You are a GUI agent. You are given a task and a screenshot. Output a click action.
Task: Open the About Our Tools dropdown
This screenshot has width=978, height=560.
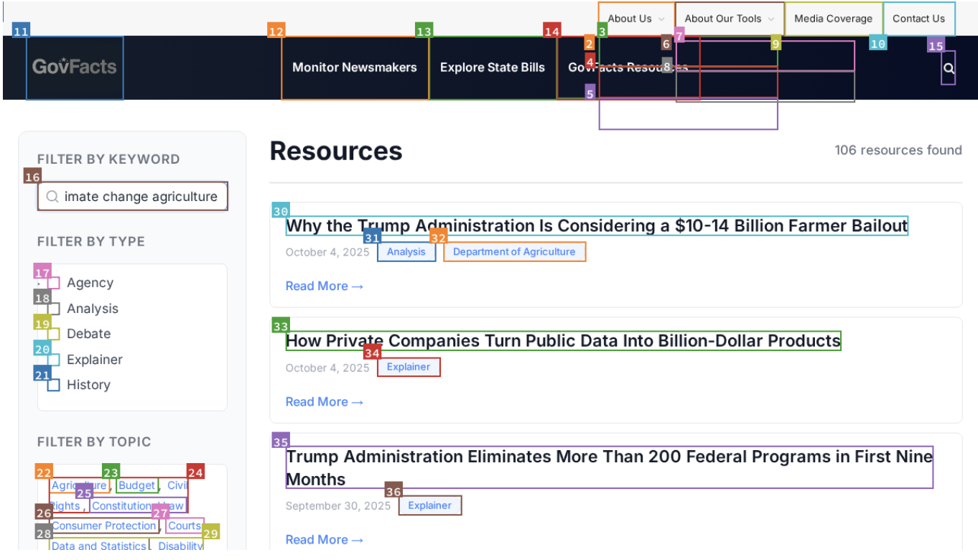click(x=729, y=19)
